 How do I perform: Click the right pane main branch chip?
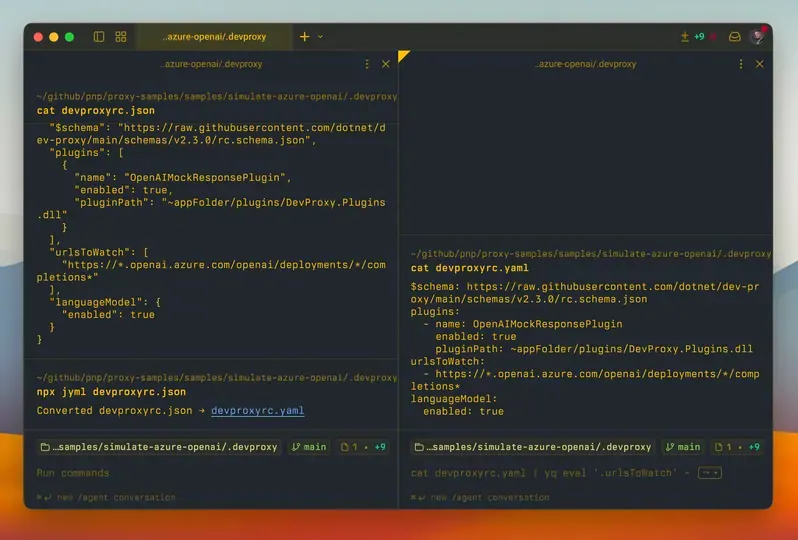683,447
